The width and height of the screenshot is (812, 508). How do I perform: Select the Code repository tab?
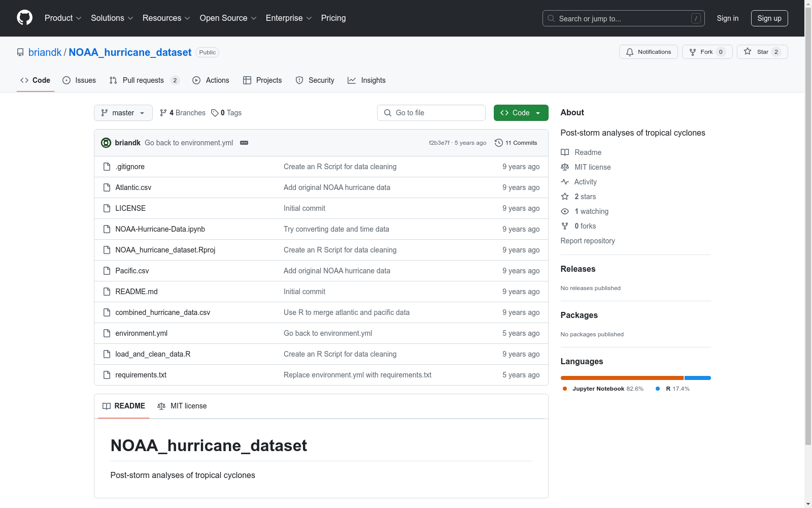click(x=36, y=80)
